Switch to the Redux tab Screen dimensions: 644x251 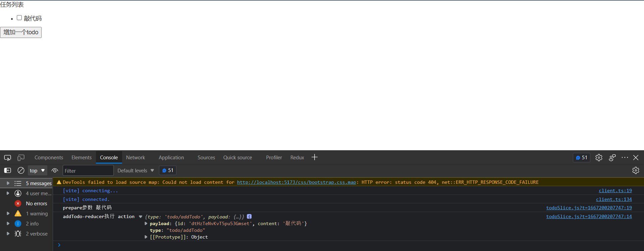coord(297,158)
